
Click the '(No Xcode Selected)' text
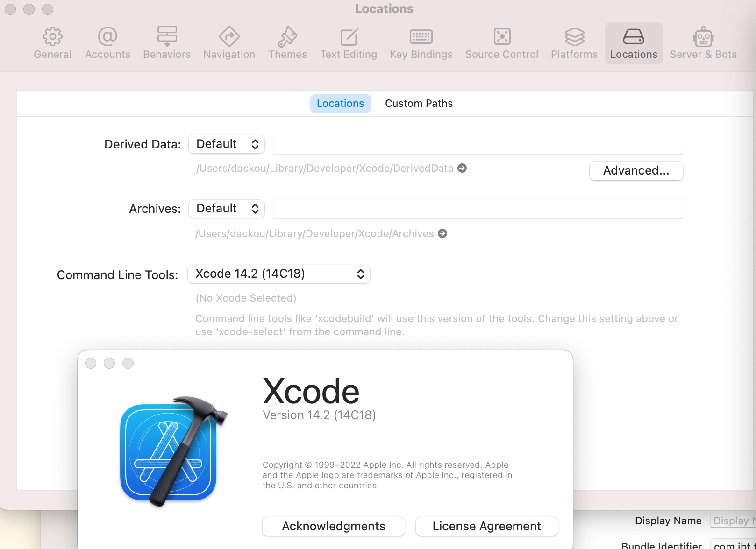pyautogui.click(x=246, y=298)
